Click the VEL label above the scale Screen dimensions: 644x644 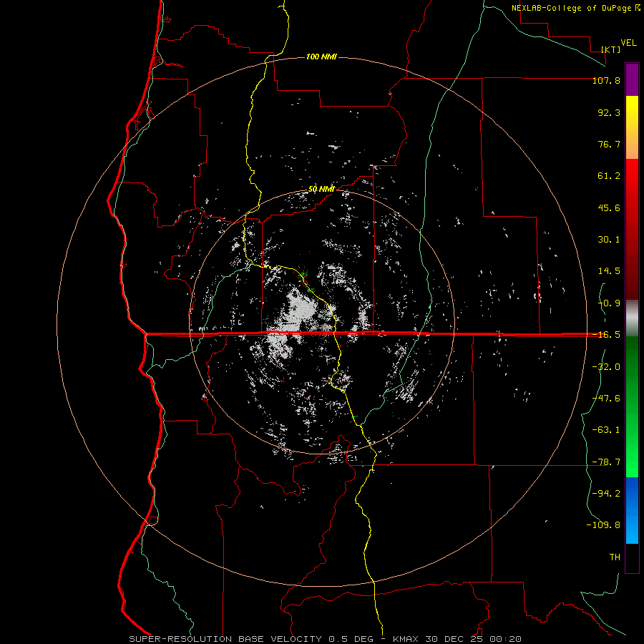coord(628,43)
